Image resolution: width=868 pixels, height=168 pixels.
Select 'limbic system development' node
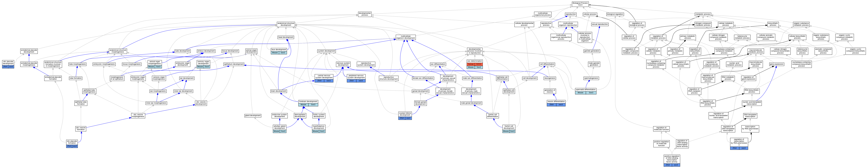click(x=319, y=116)
